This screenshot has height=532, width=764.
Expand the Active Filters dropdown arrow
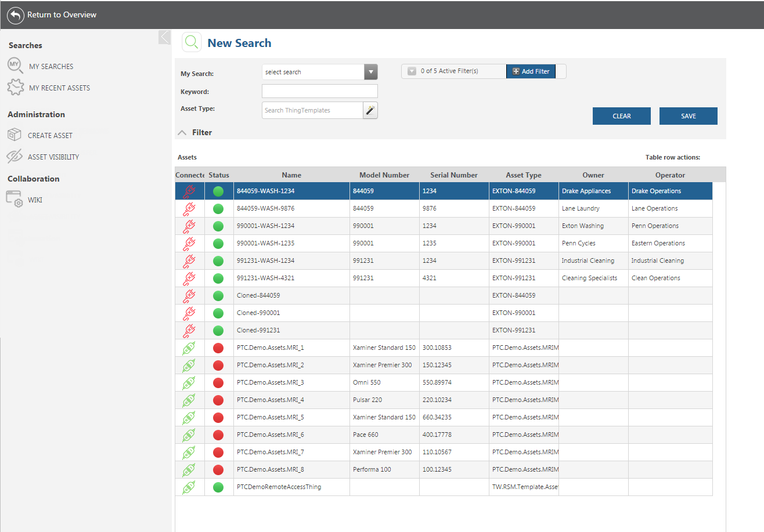(412, 71)
